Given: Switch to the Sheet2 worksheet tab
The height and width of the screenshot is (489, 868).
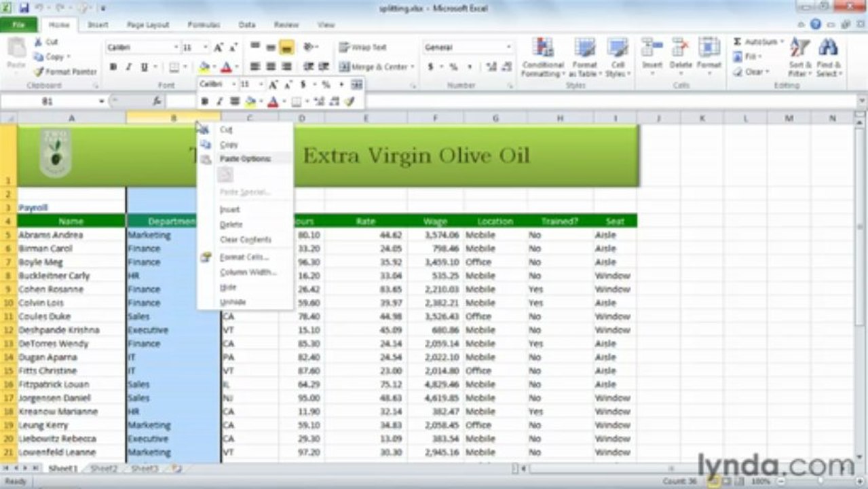Looking at the screenshot, I should 103,469.
